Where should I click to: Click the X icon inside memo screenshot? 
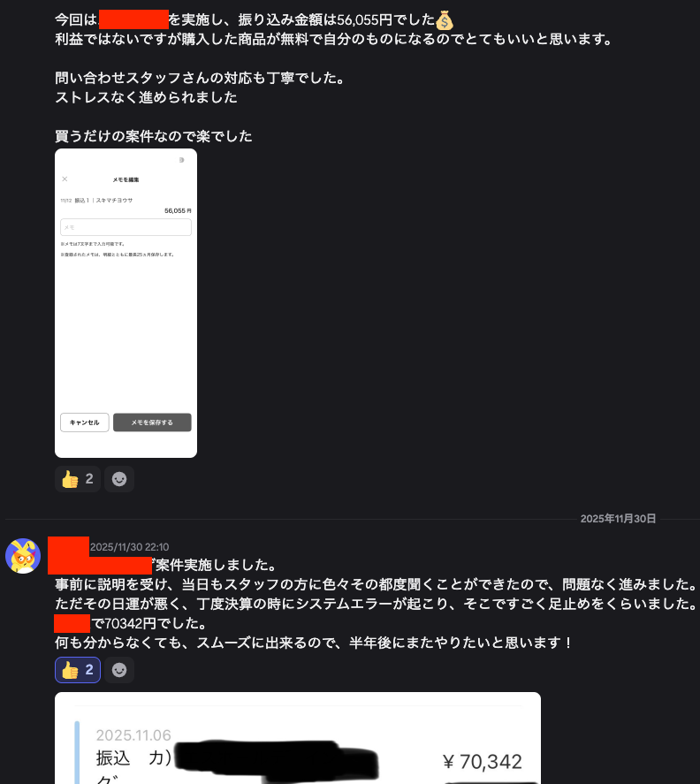tap(65, 179)
